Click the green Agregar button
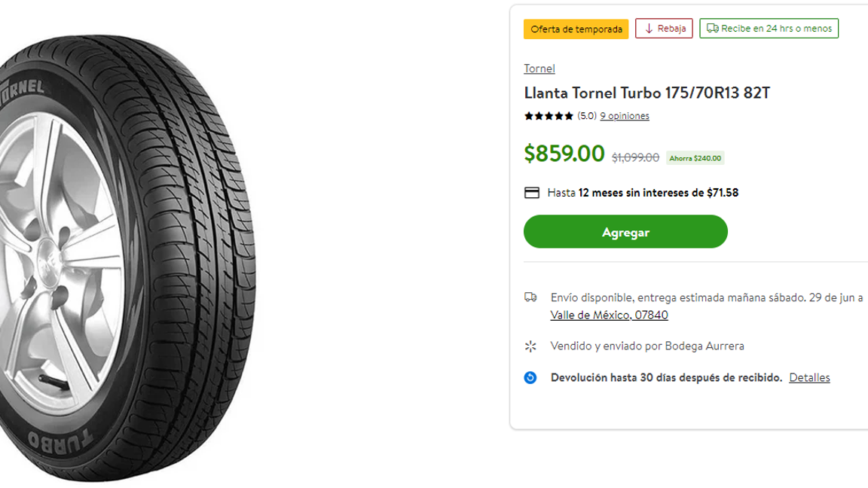868x488 pixels. pyautogui.click(x=625, y=231)
